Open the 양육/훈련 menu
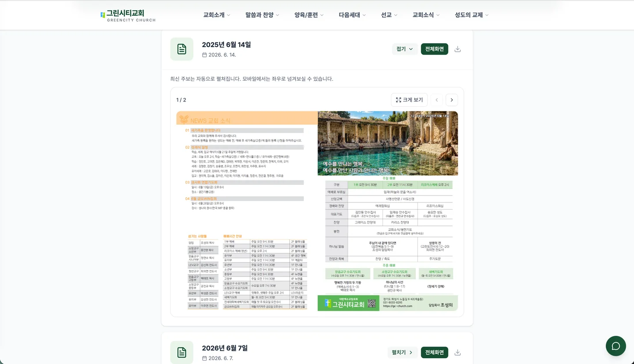 309,15
